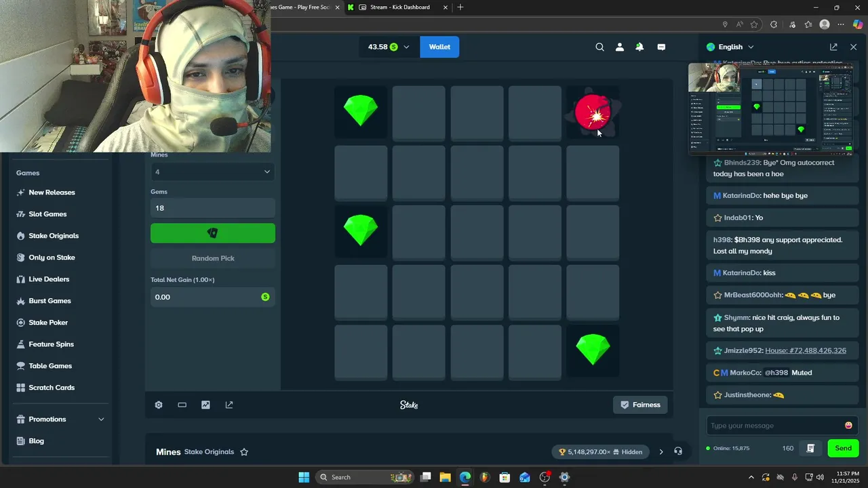Click username MrBeast6000ohh in chat

point(752,296)
